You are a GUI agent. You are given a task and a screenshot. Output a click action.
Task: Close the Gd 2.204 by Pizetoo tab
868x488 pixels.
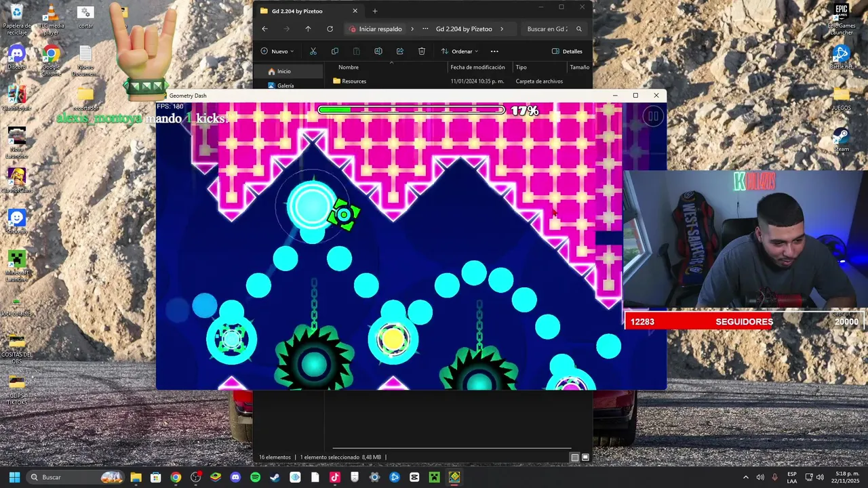point(355,11)
